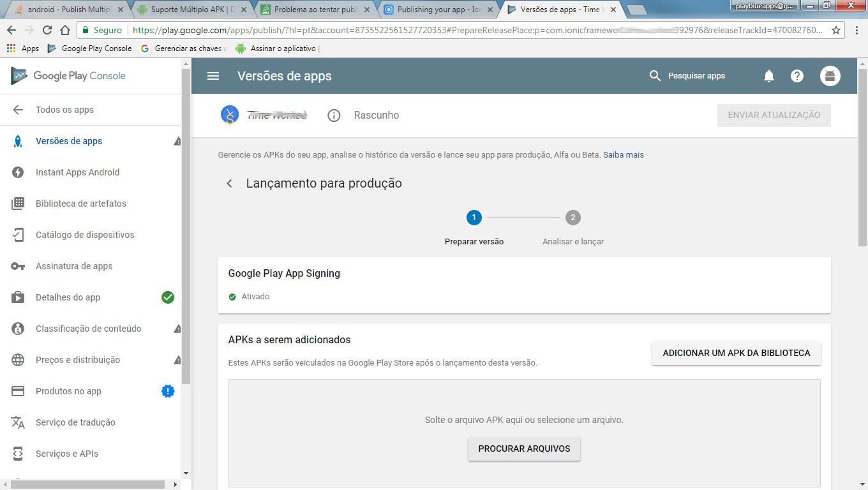Click ADICIONAR UM APK DA BIBLIOTECA button
This screenshot has height=490, width=868.
737,353
